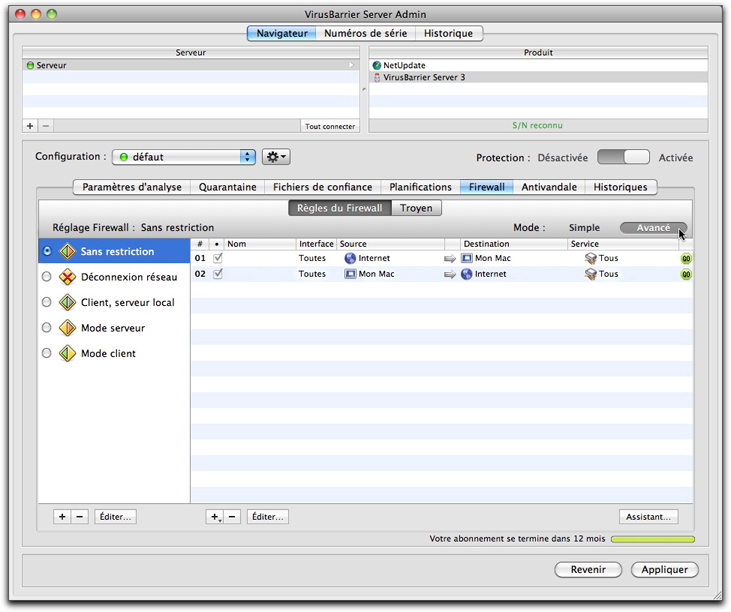Click the Client, serveur local diamond icon

pos(68,303)
